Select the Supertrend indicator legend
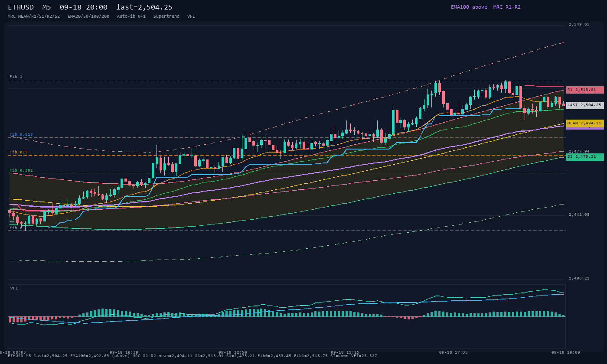 [166, 16]
